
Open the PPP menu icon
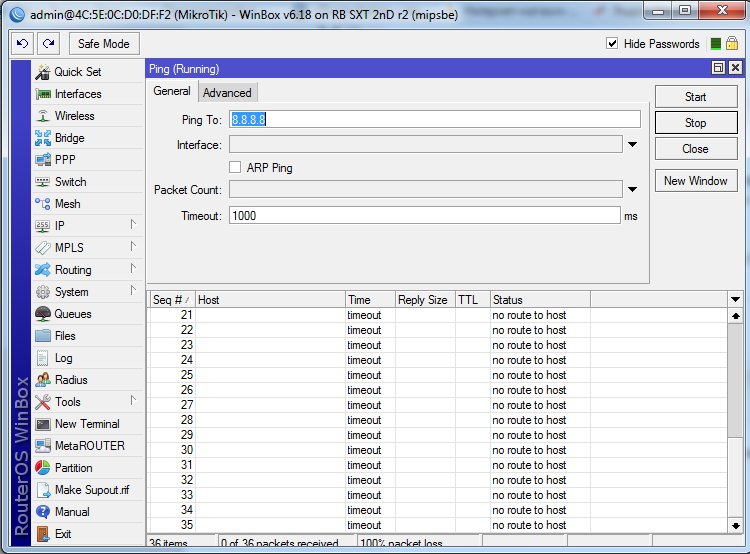point(43,160)
